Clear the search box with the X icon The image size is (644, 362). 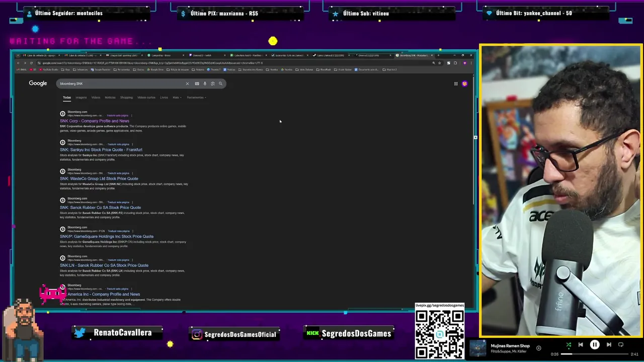(187, 83)
